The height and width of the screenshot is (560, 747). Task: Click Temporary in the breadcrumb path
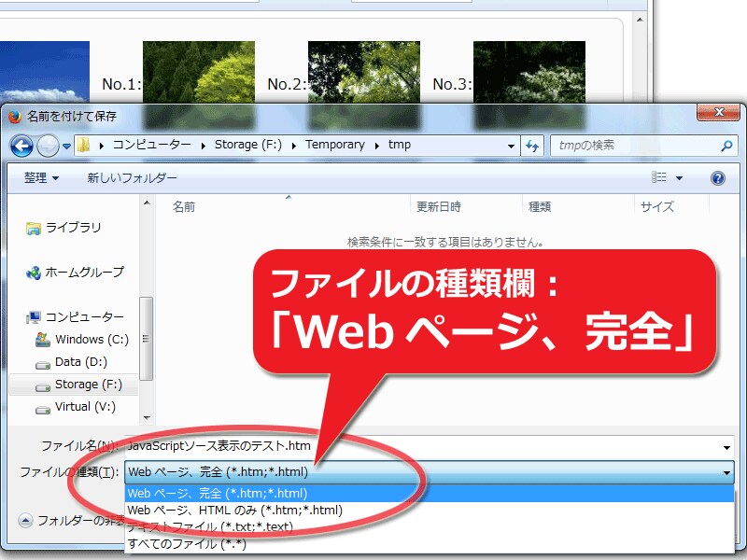pyautogui.click(x=335, y=145)
